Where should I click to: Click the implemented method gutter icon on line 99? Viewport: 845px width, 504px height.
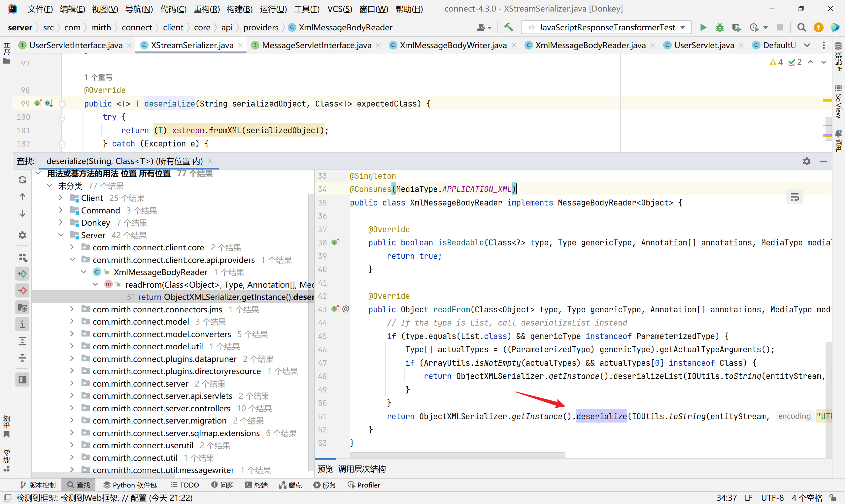coord(38,103)
